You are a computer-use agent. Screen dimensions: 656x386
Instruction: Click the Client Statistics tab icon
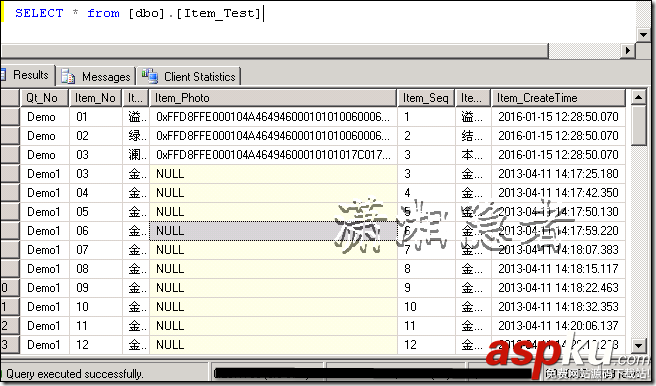tap(149, 76)
